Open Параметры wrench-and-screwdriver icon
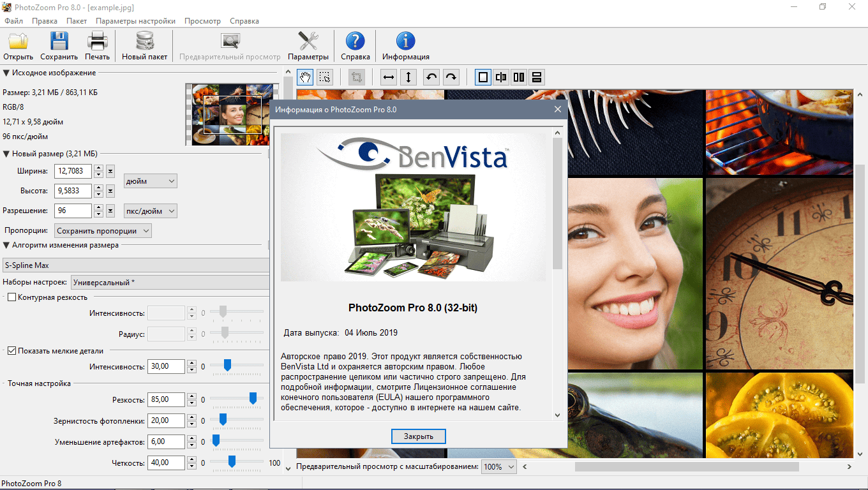Image resolution: width=868 pixels, height=490 pixels. [x=308, y=41]
